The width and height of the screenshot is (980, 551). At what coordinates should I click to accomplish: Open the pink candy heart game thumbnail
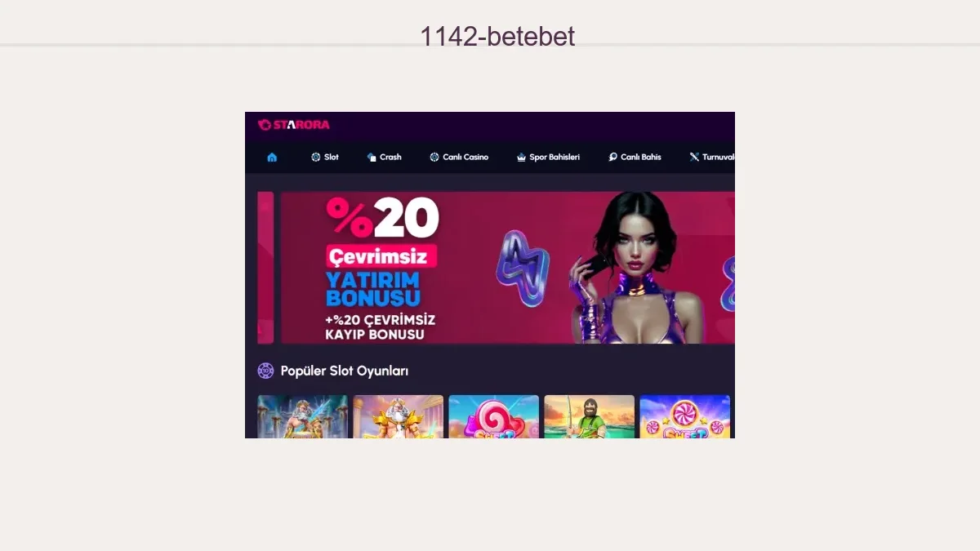493,417
